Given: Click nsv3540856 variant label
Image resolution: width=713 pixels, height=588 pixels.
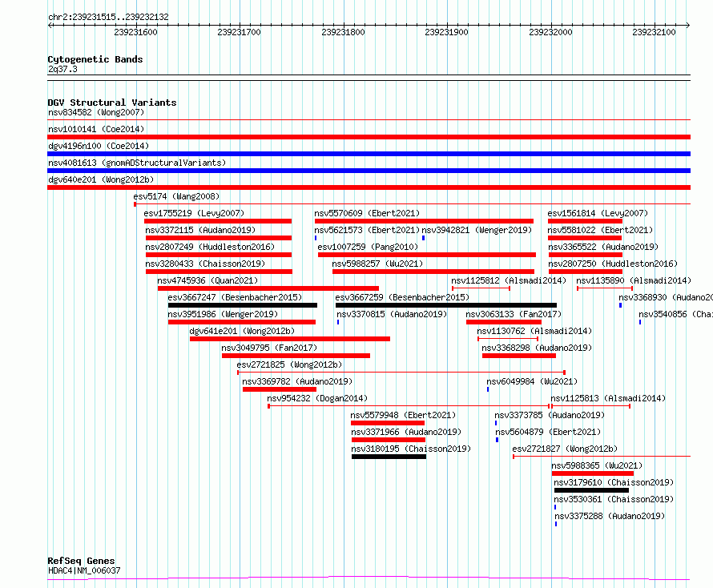Looking at the screenshot, I should coord(675,314).
